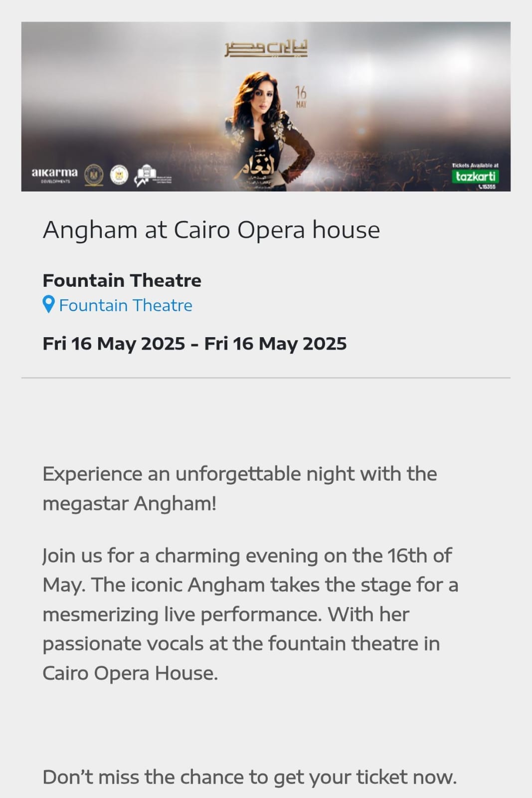Viewport: 532px width, 798px height.
Task: Click the first round emblem after alkarma
Action: point(93,175)
